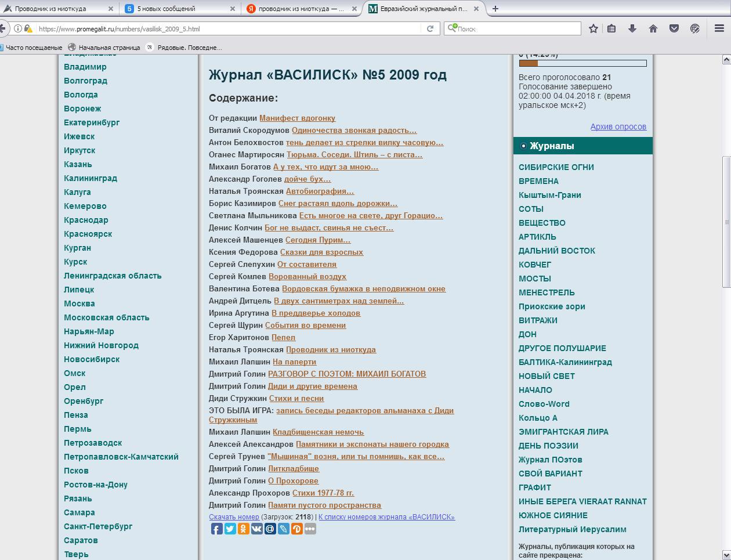Open 'Ворованный воздух' link

click(307, 276)
